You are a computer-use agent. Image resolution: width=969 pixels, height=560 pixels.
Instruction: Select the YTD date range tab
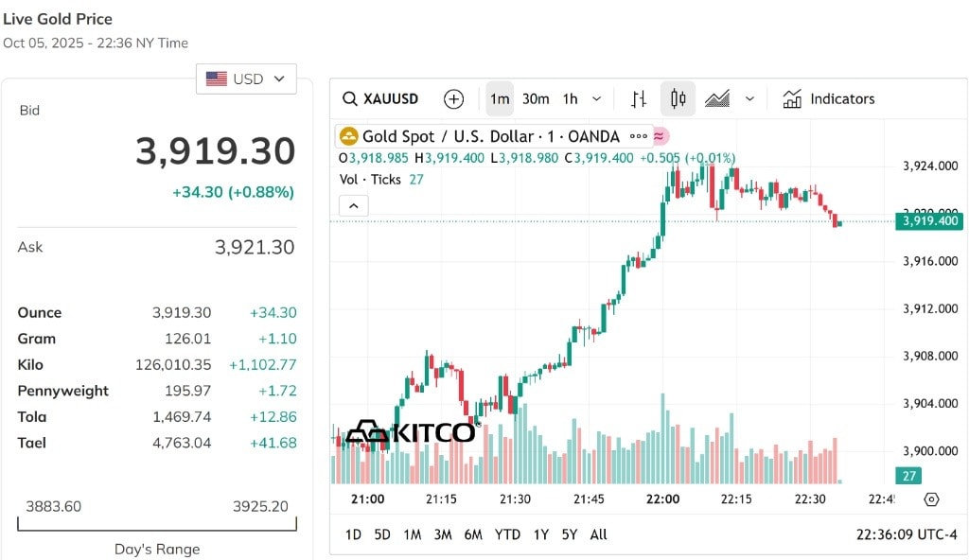click(507, 534)
